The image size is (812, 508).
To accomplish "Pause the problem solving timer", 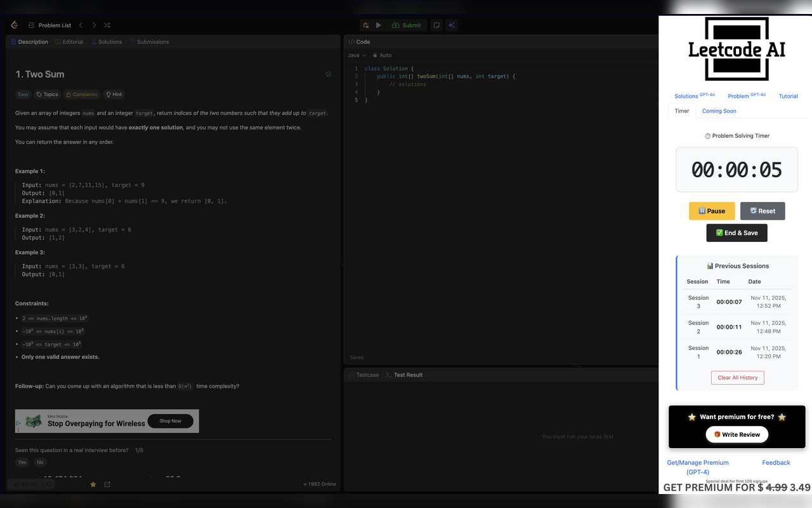I will pos(712,211).
